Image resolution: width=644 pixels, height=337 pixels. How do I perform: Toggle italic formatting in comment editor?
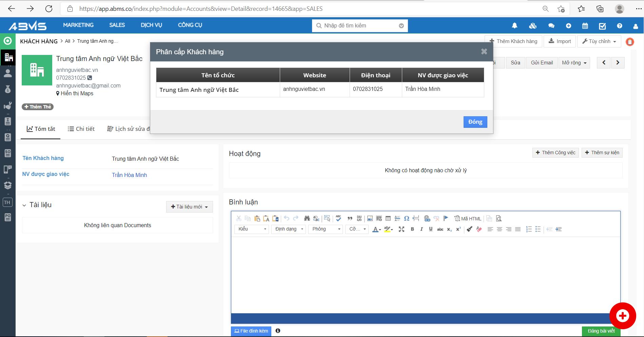422,229
